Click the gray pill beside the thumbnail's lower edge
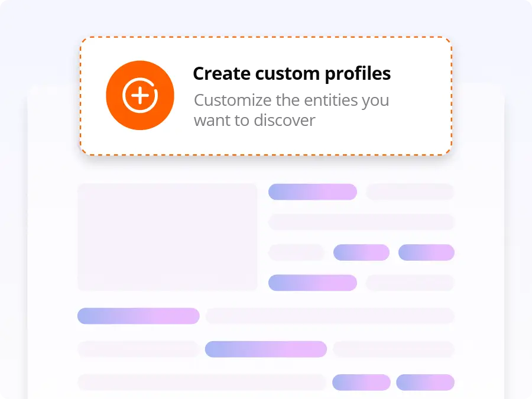 tap(410, 283)
